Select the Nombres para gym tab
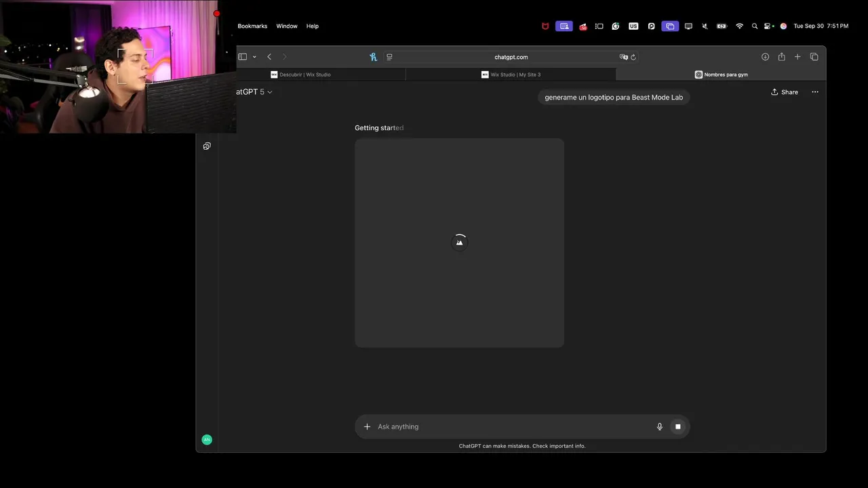868x488 pixels. point(721,75)
